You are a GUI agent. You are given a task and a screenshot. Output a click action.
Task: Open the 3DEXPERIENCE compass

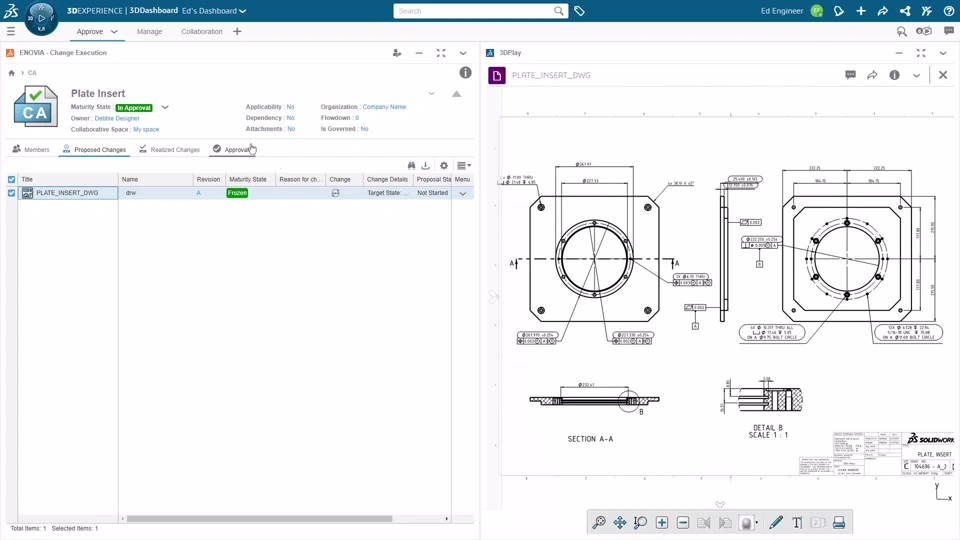(42, 18)
